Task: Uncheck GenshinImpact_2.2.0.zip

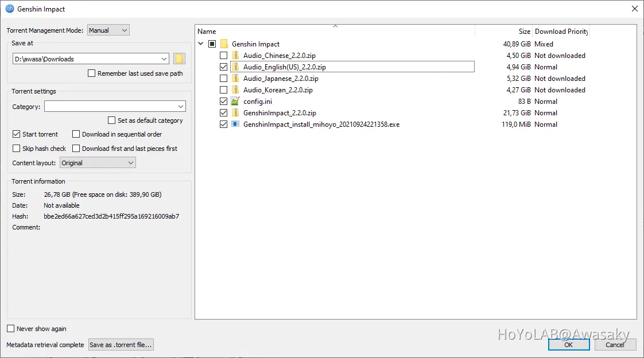Action: click(223, 113)
